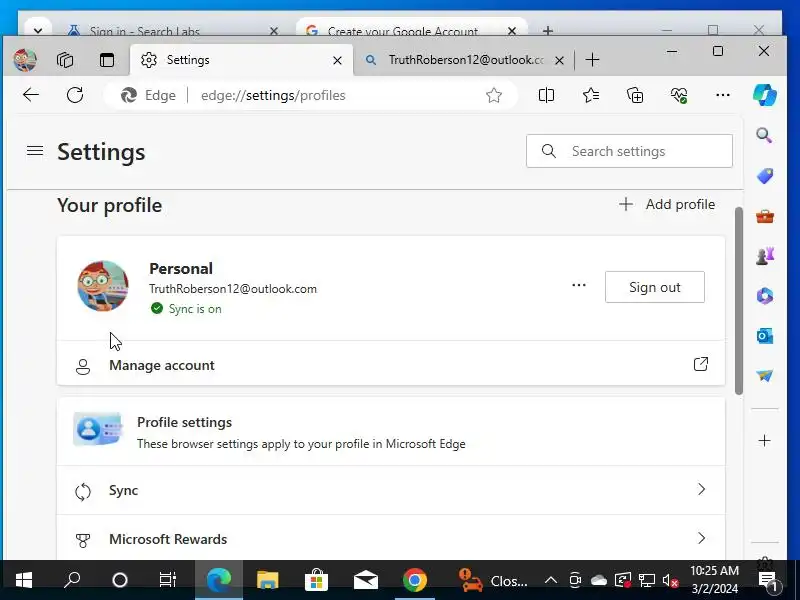The image size is (800, 600).
Task: Expand the Microsoft Rewards row
Action: [x=391, y=539]
